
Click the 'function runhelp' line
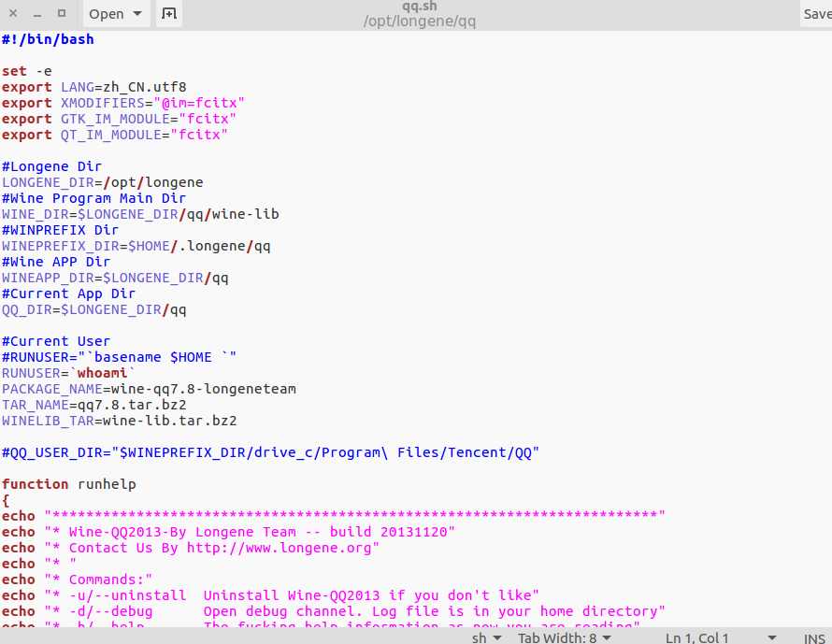tap(69, 484)
